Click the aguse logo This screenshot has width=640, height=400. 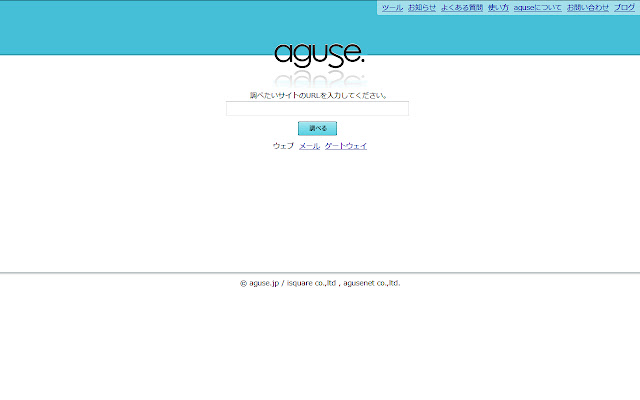319,55
